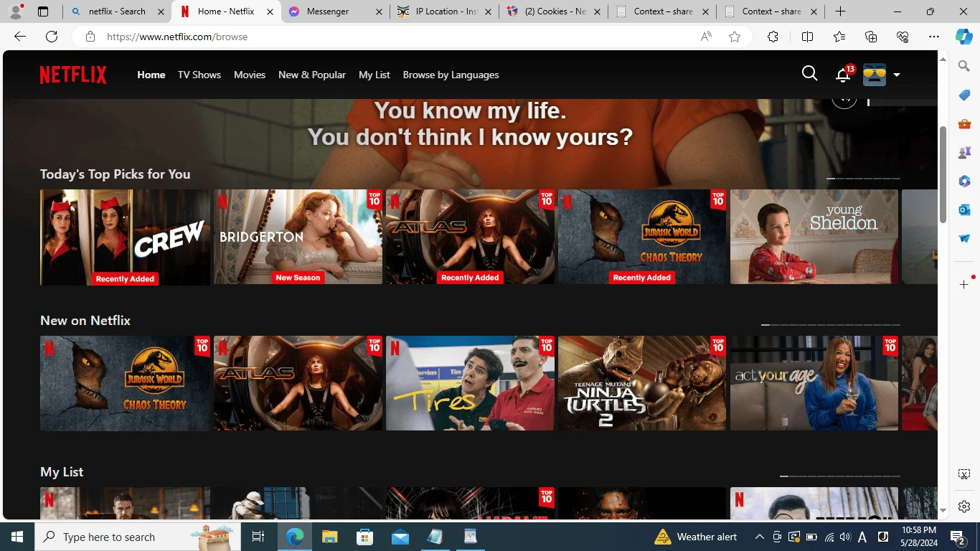The width and height of the screenshot is (980, 551).
Task: Click the taskbar search box
Action: [x=136, y=537]
